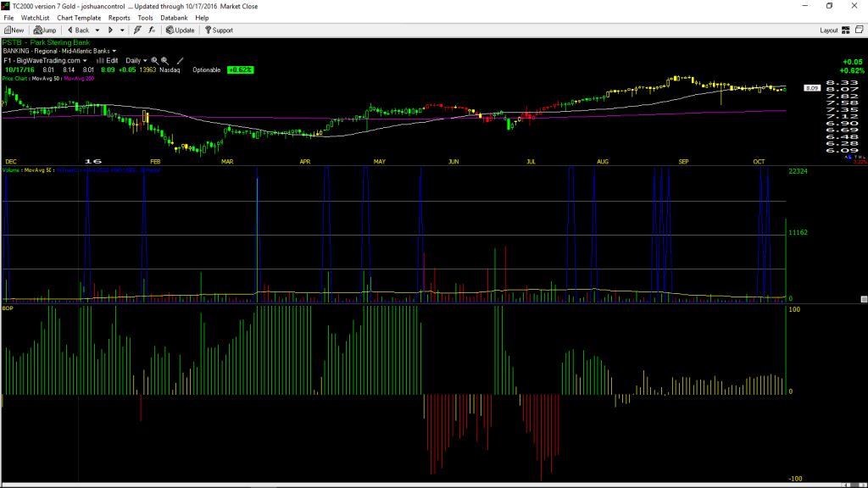Viewport: 868px width, 488px height.
Task: Open the File menu
Action: click(8, 18)
